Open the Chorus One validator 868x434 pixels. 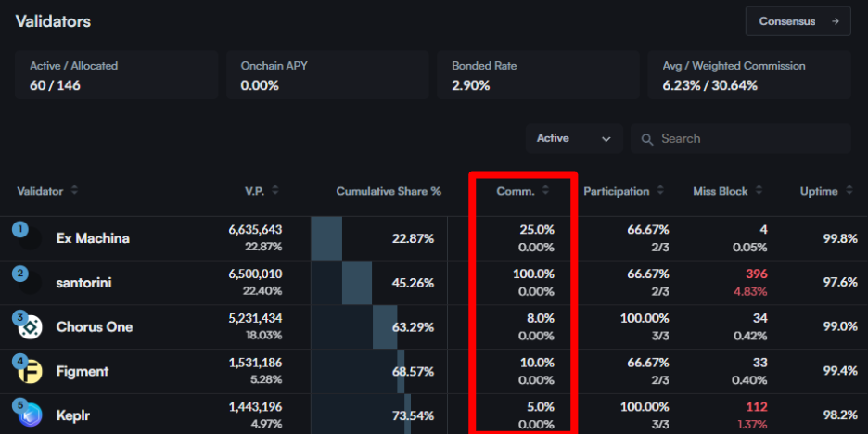point(95,327)
